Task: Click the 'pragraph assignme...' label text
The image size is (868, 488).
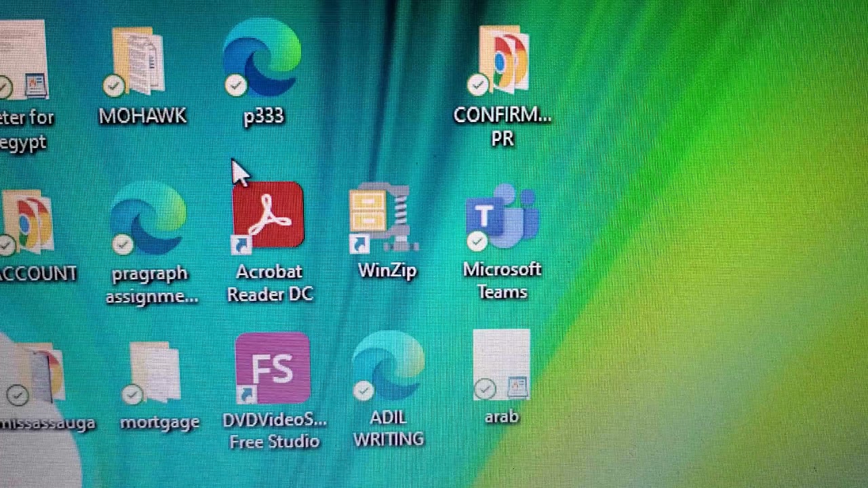Action: (x=151, y=285)
